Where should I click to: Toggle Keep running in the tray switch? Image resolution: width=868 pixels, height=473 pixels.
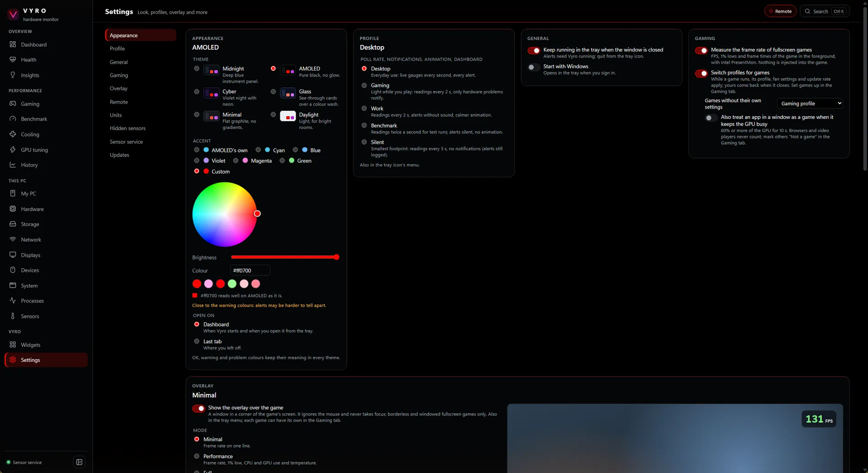point(534,51)
